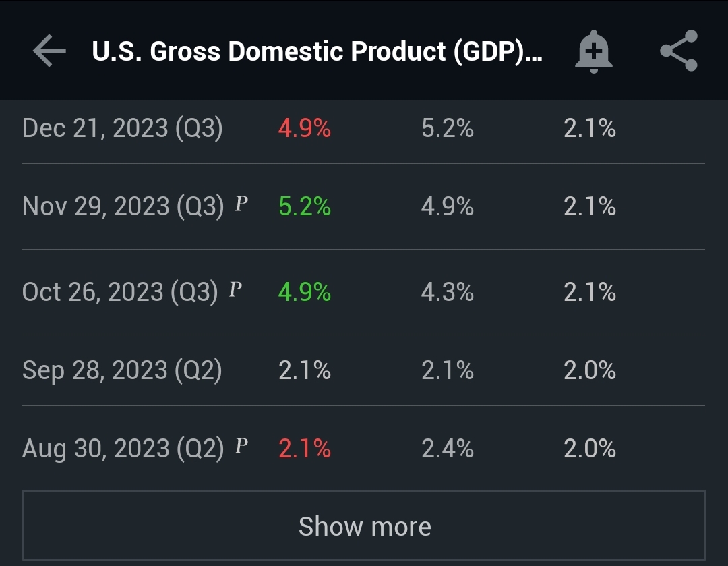Screen dimensions: 728x566
Task: Tap preliminary P icon on Oct 26 row
Action: pos(235,289)
